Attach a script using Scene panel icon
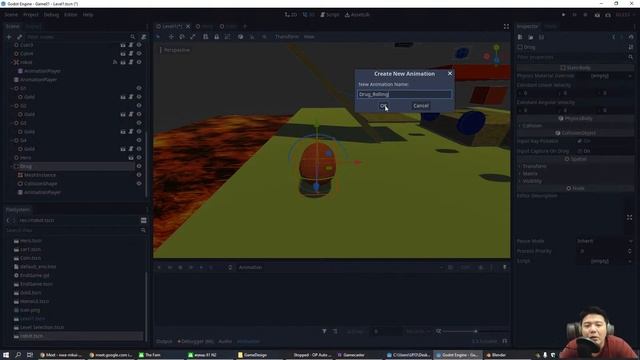The height and width of the screenshot is (360, 640). pyautogui.click(x=144, y=37)
